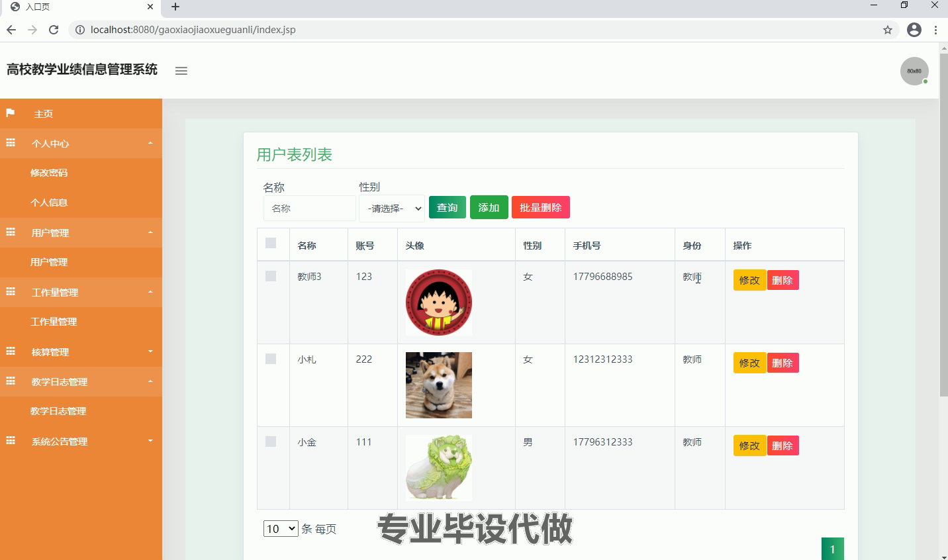
Task: Click the grid icon beside 个人中心
Action: click(x=10, y=143)
